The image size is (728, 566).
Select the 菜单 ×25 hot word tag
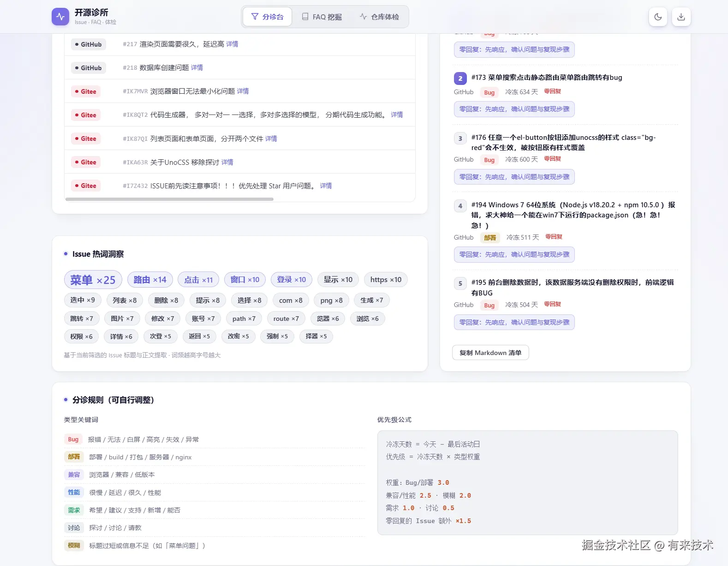point(93,280)
